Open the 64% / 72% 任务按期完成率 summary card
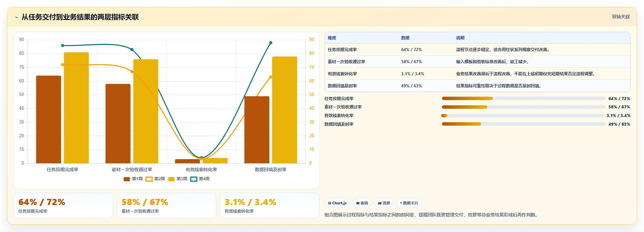Screen dimensions: 644x232 63,205
